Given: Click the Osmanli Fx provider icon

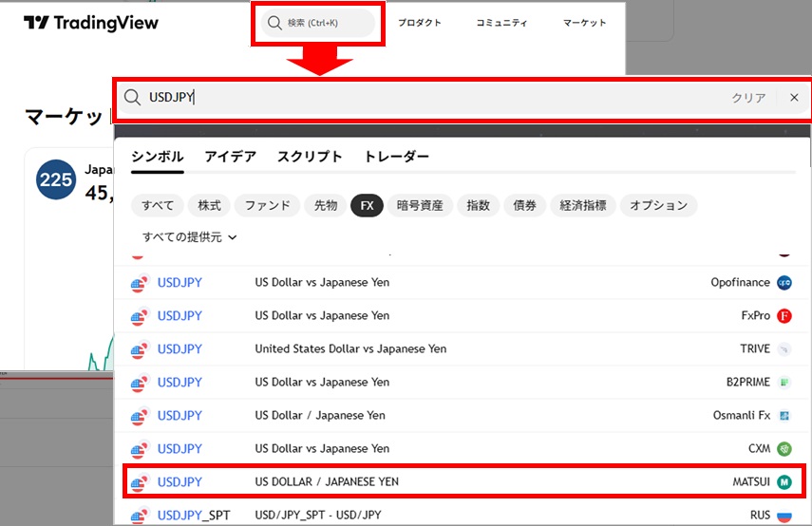Looking at the screenshot, I should click(784, 415).
